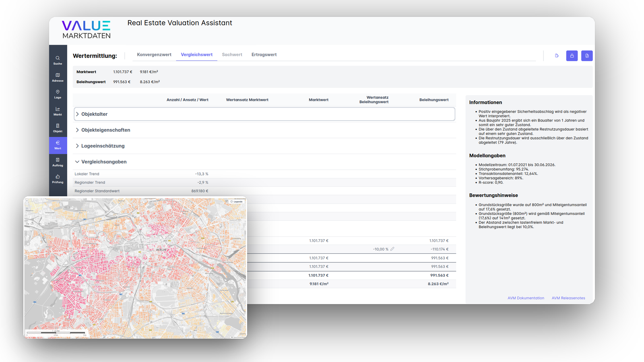The image size is (644, 362).
Task: Click the Bewertungshinweise heading
Action: pos(493,195)
